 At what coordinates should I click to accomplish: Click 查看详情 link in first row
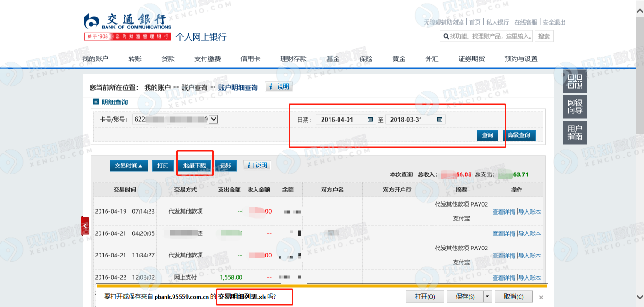point(504,212)
